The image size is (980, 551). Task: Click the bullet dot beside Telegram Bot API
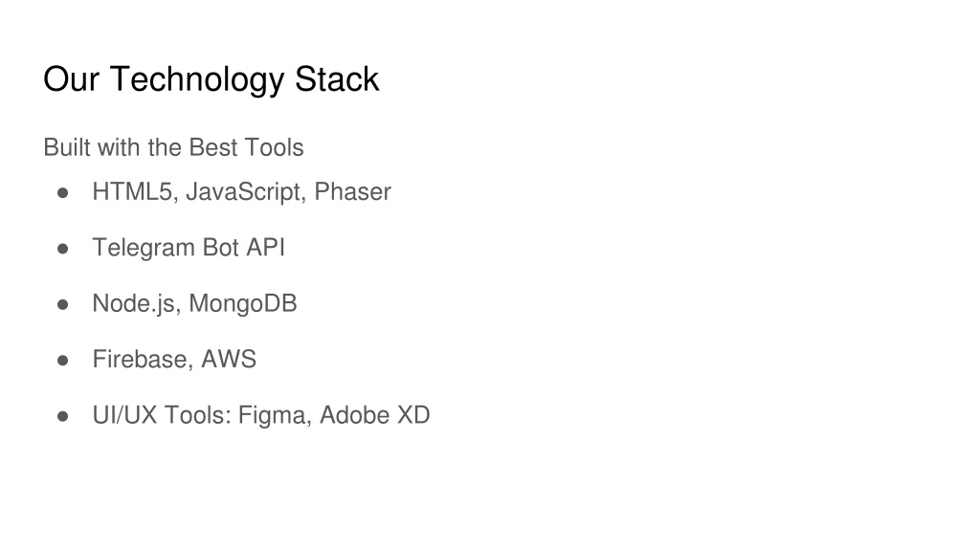(62, 249)
